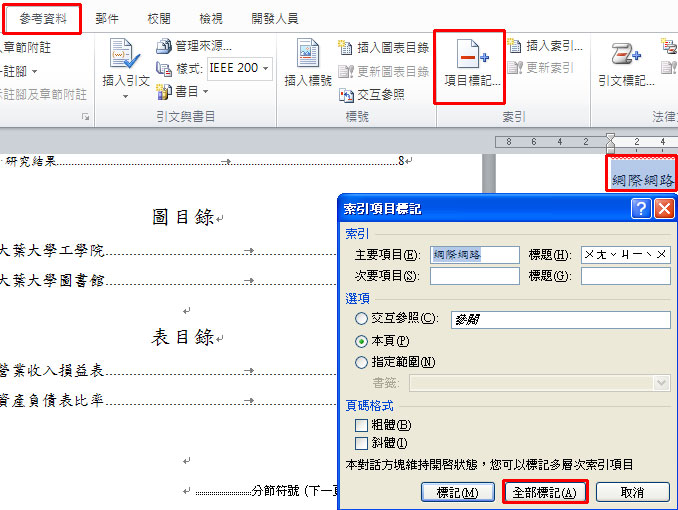Screen dimensions: 678x510
Task: Select the 交互參照 radio button in dialog
Action: pyautogui.click(x=361, y=319)
